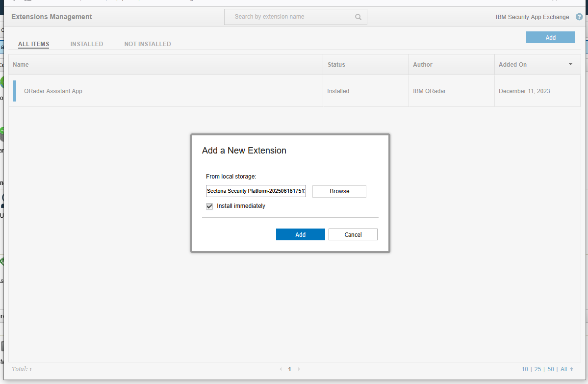Show 25 items per page

[x=537, y=369]
